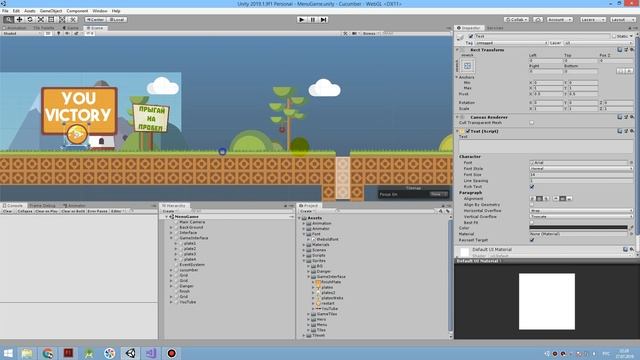Switch to Frame Debug tab

click(x=42, y=206)
